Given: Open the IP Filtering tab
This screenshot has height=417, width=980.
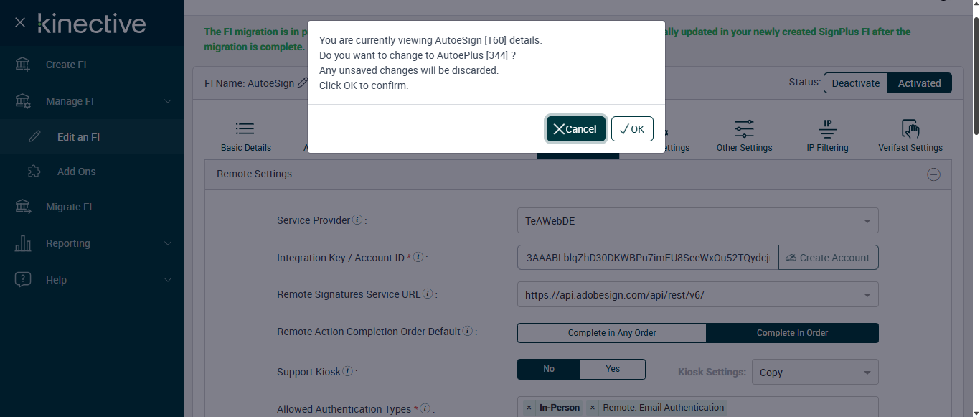Looking at the screenshot, I should (x=827, y=136).
